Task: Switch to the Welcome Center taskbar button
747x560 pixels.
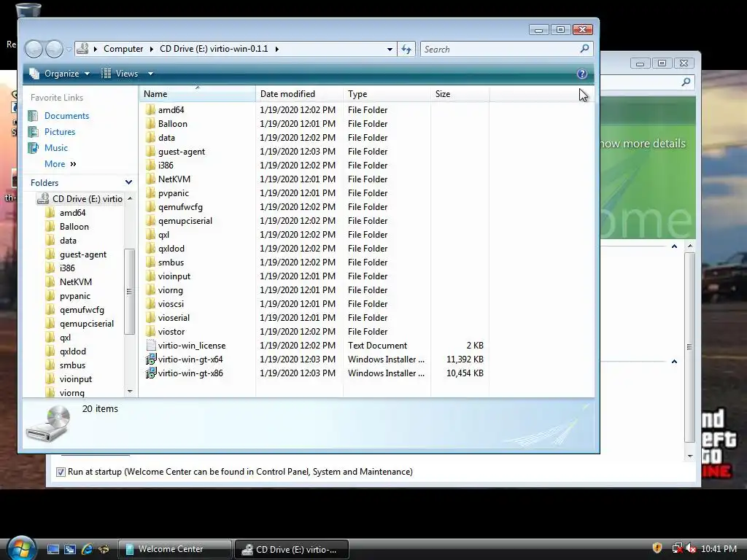Action: coord(175,549)
